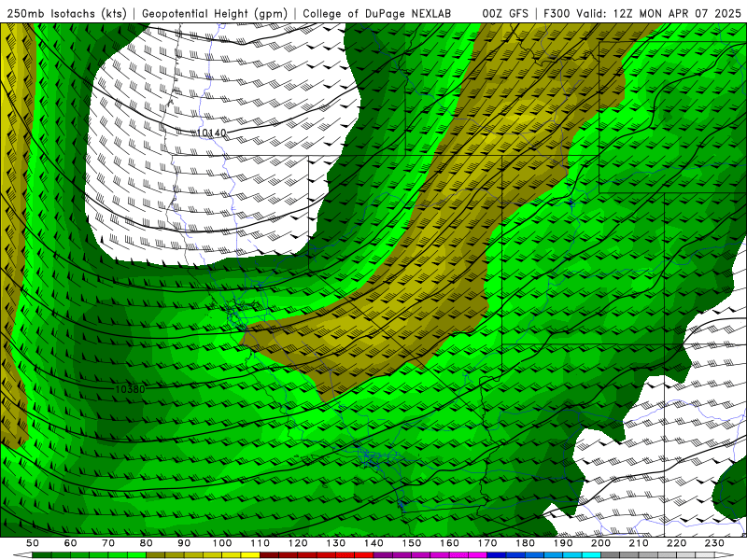Click the 90 label on the color bar
The height and width of the screenshot is (560, 747).
click(x=184, y=543)
